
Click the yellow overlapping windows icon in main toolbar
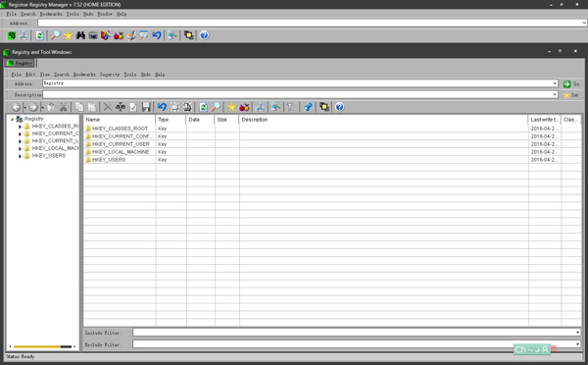tap(188, 35)
